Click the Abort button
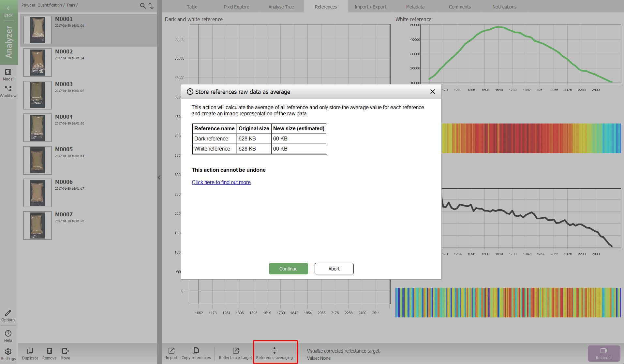The image size is (624, 364). [x=334, y=269]
